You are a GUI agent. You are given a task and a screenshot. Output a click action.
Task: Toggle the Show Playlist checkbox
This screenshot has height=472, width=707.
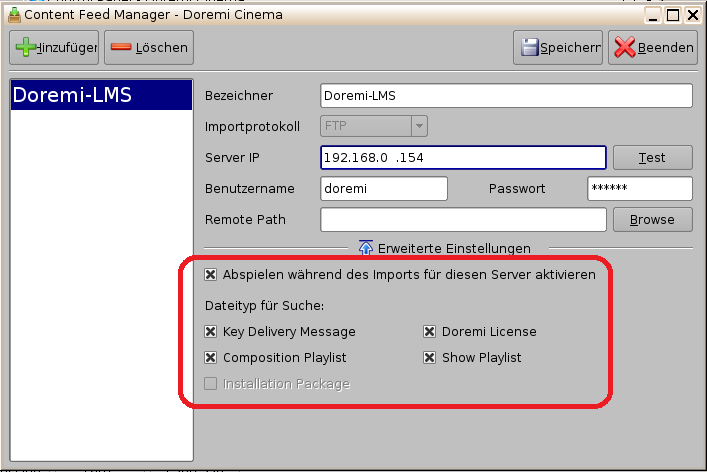429,357
